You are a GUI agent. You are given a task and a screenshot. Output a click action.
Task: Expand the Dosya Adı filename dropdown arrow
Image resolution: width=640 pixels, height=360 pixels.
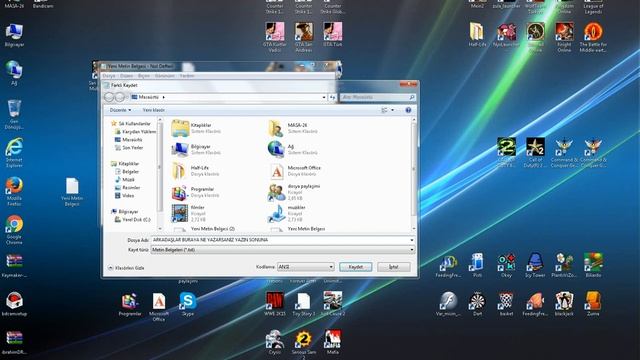click(411, 240)
